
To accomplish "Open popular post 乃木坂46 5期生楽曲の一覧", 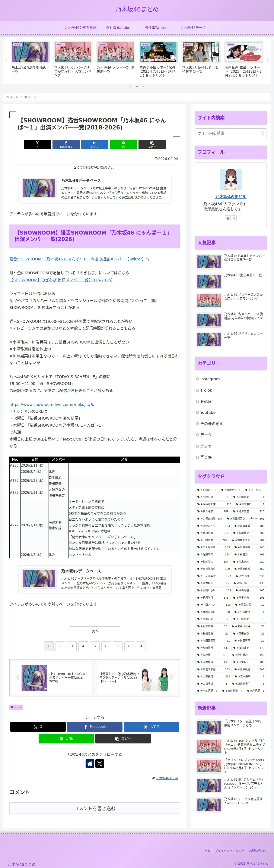I will click(x=231, y=281).
